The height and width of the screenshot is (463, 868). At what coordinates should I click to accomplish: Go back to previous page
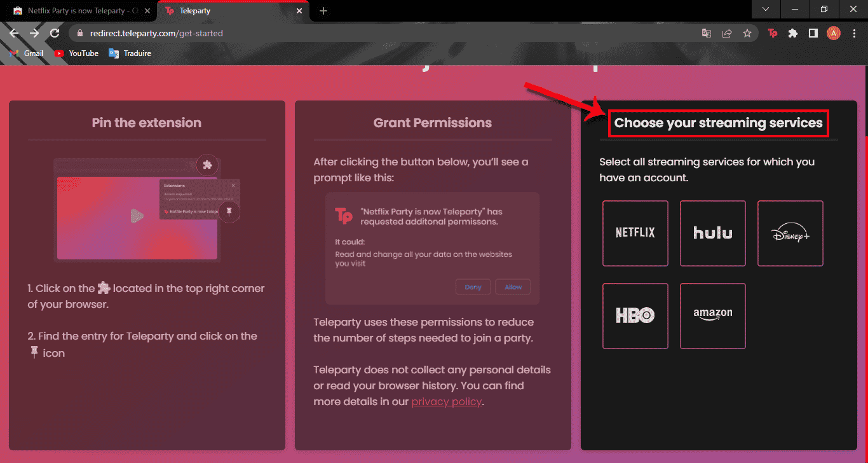tap(14, 33)
